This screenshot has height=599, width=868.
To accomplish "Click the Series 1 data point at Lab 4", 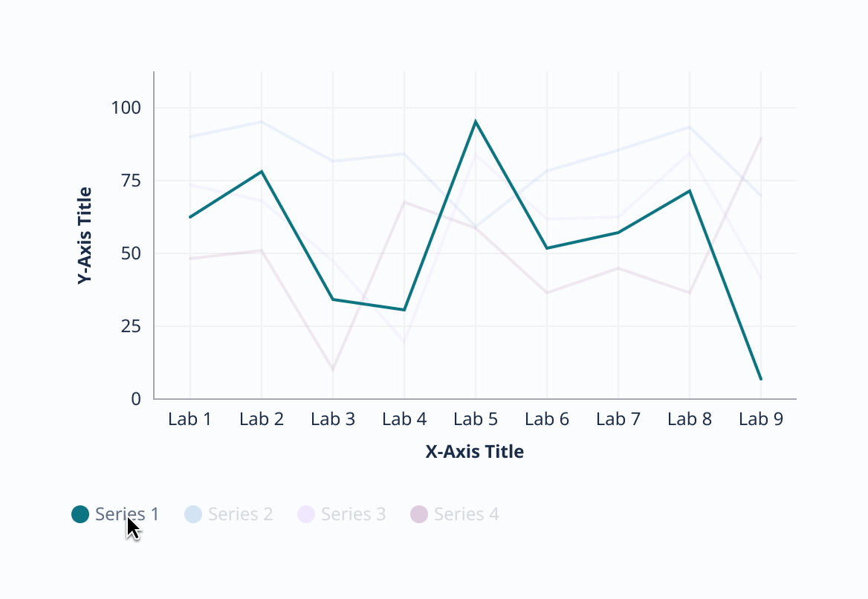I will coord(404,309).
